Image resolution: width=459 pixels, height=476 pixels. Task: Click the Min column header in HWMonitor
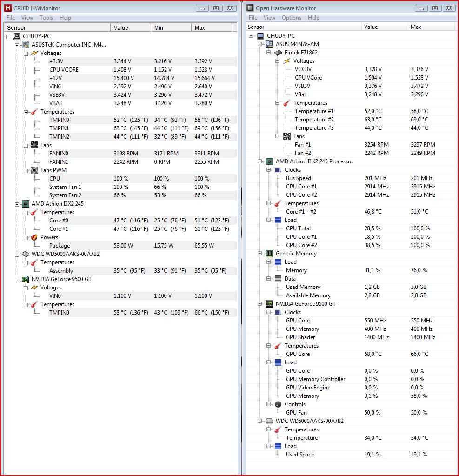tap(171, 27)
